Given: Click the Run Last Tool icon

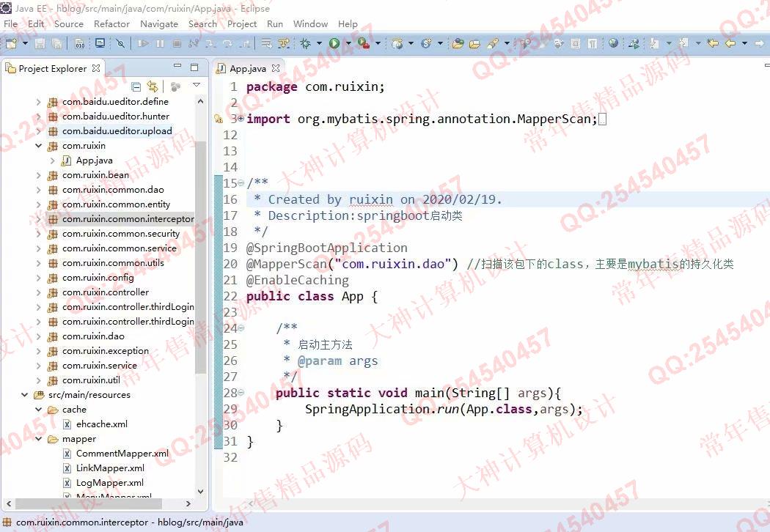Looking at the screenshot, I should click(364, 44).
